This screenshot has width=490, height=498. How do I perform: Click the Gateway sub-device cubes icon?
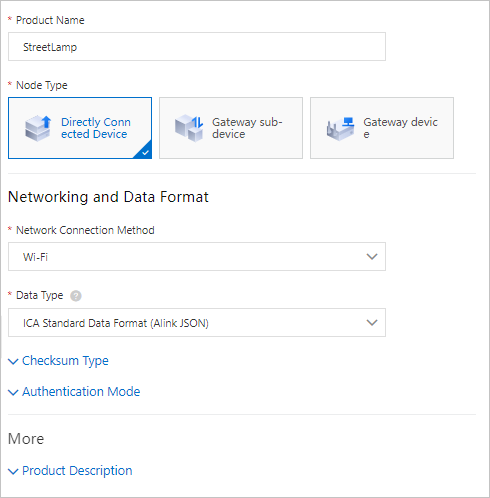pos(189,128)
